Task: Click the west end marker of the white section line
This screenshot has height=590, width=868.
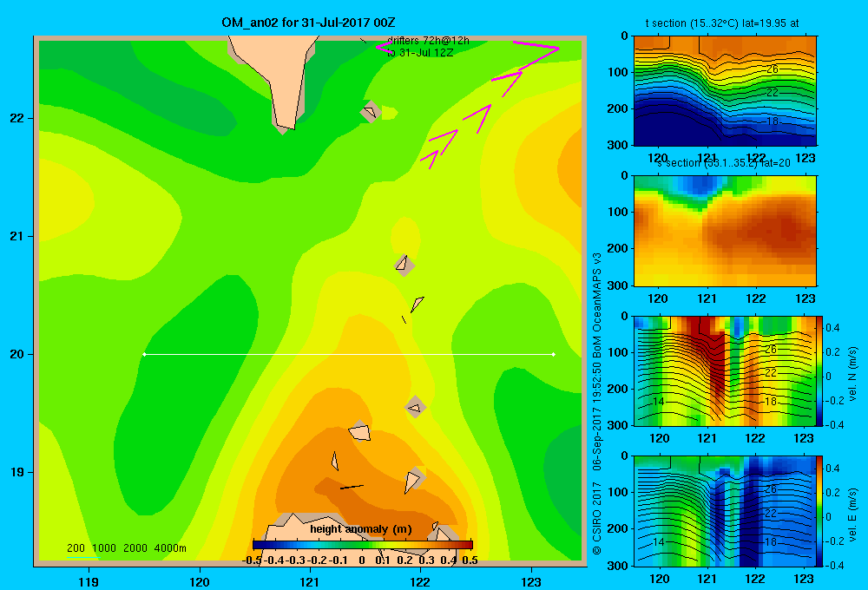Action: point(144,354)
